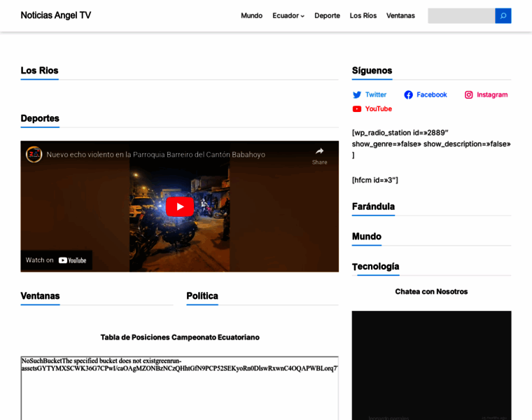Click the Política section heading
The height and width of the screenshot is (420, 532).
[x=202, y=296]
